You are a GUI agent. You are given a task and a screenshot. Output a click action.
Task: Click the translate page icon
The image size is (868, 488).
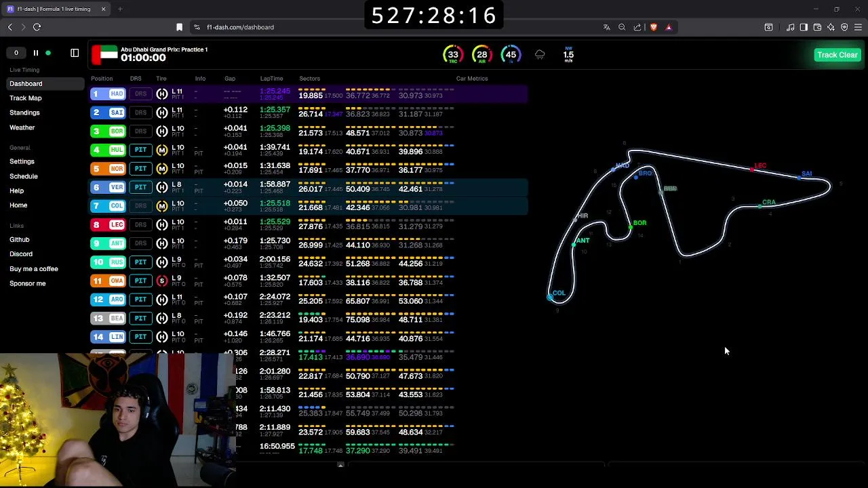(606, 27)
